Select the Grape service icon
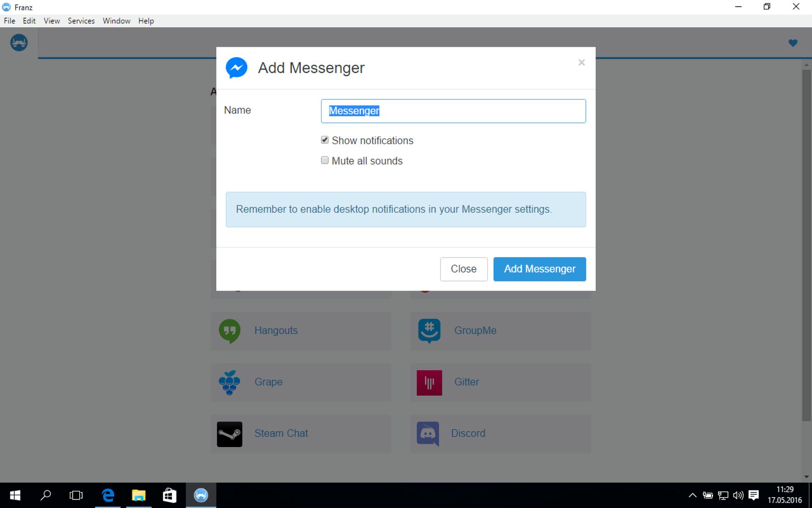Screen dimensions: 812x508 point(229,382)
